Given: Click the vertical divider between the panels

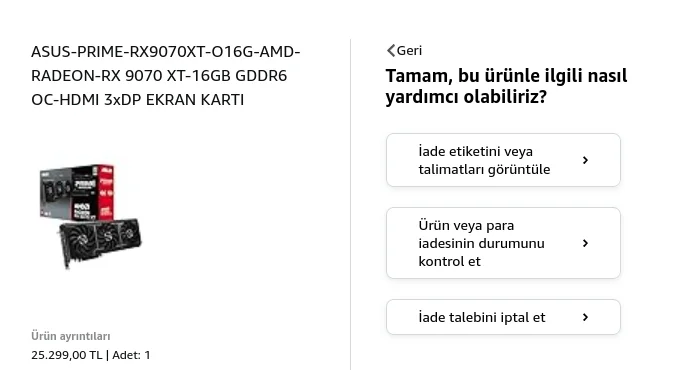Looking at the screenshot, I should pos(351,204).
